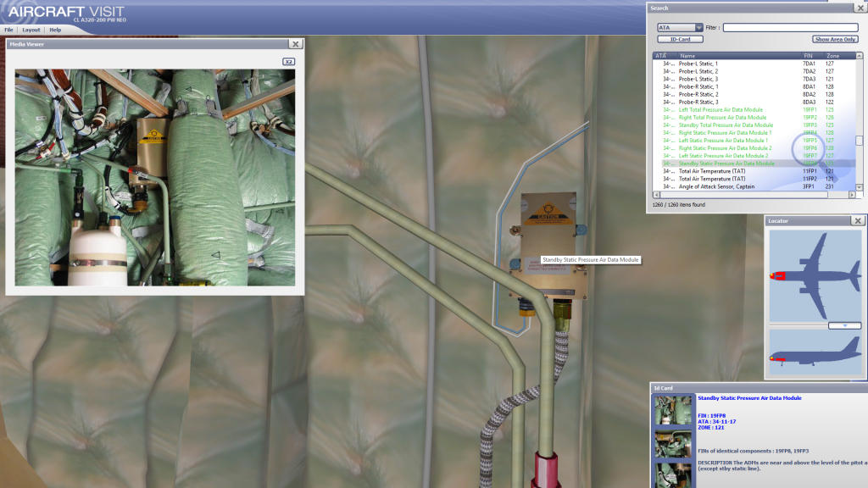
Task: Click the '1260 / 1260 items found' status text
Action: pos(679,205)
